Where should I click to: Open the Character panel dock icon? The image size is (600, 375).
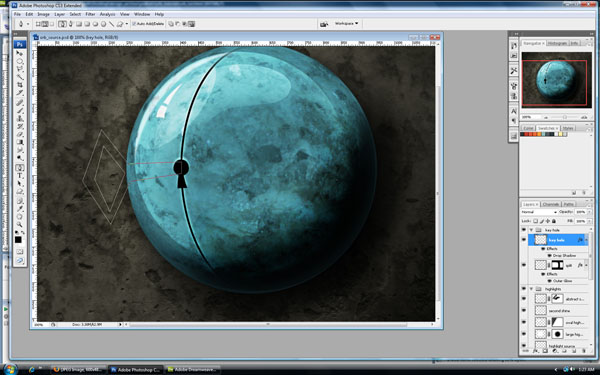514,111
